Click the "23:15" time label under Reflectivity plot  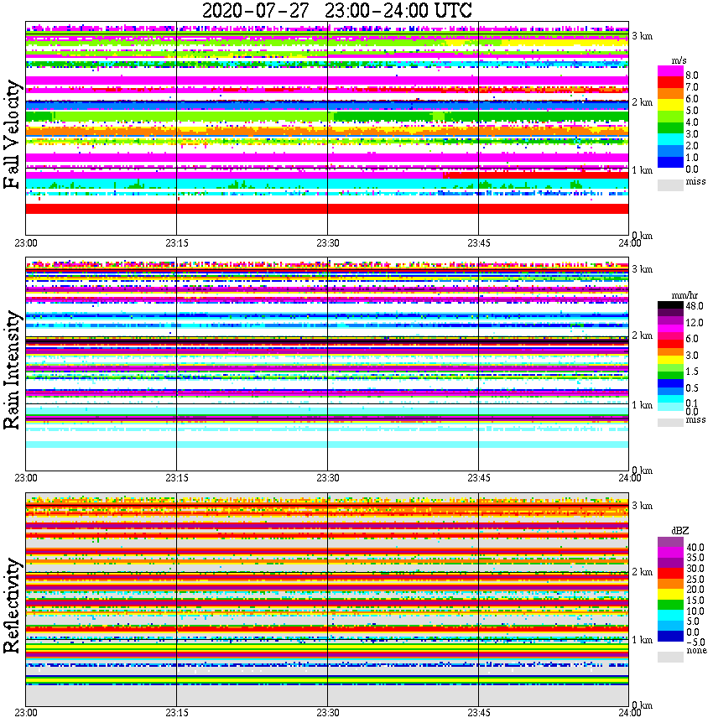[x=176, y=713]
